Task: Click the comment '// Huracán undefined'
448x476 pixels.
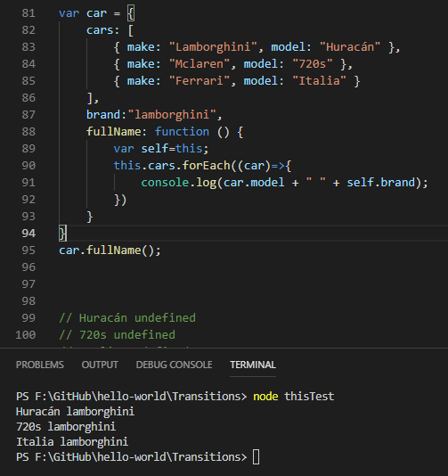Action: coord(127,318)
